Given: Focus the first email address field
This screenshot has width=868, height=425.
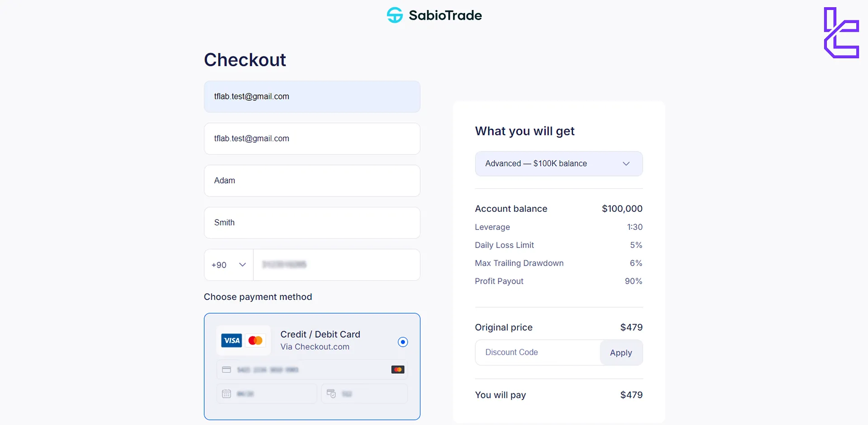Looking at the screenshot, I should pos(312,97).
